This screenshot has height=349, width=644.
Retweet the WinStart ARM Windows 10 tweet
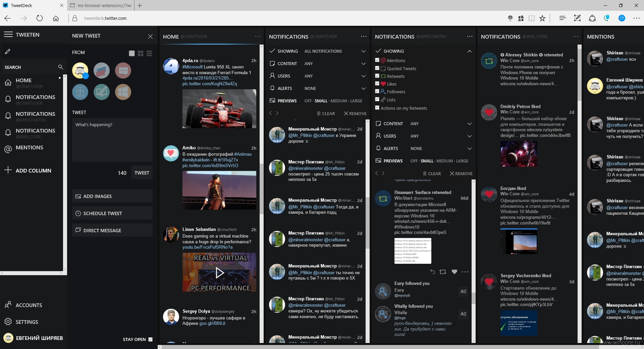(443, 272)
